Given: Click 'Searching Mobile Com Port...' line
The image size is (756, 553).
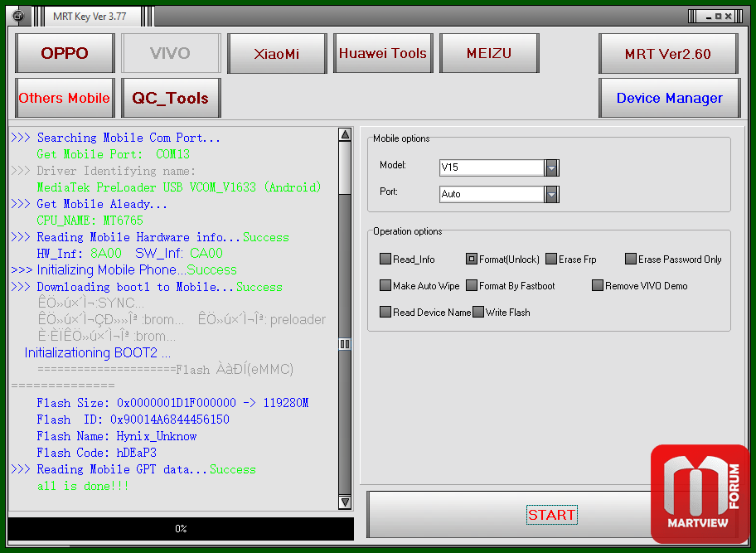Looking at the screenshot, I should (x=116, y=138).
